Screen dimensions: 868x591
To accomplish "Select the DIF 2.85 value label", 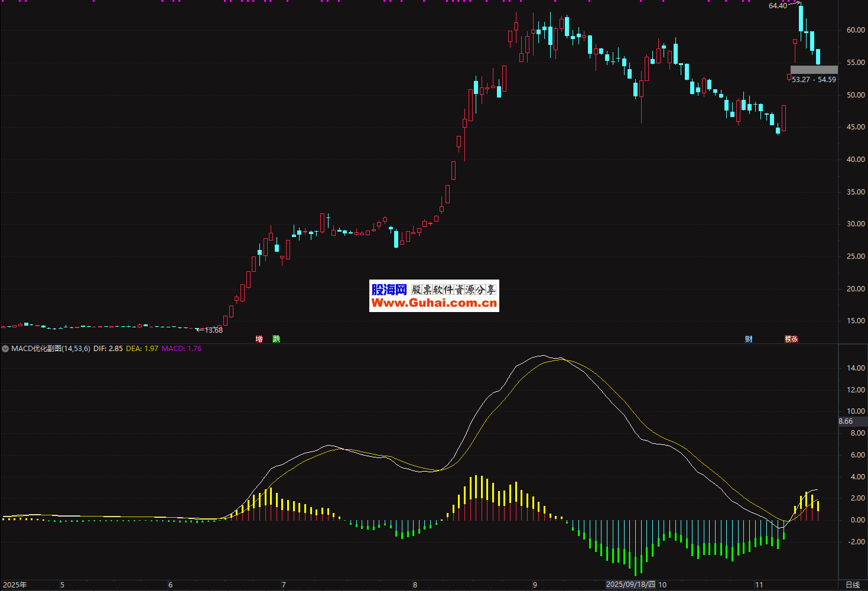I will pyautogui.click(x=108, y=349).
